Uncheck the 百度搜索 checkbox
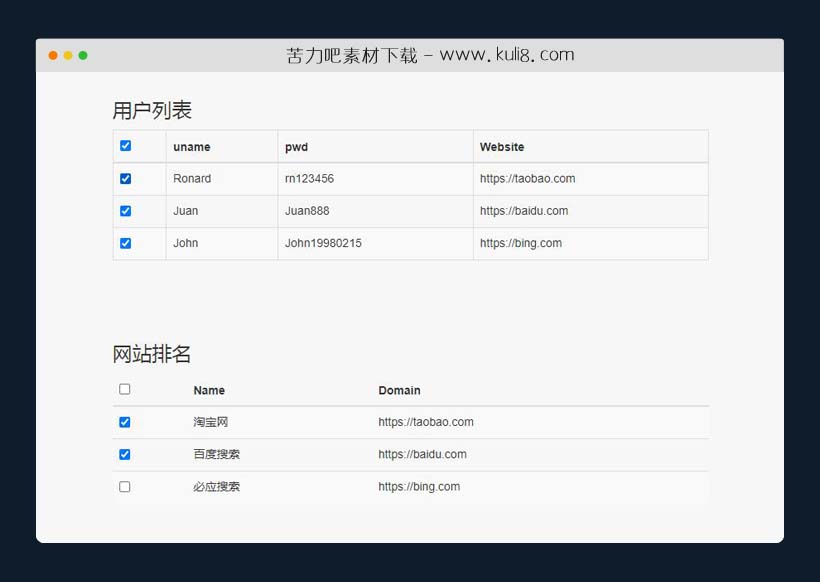Image resolution: width=820 pixels, height=582 pixels. tap(124, 454)
